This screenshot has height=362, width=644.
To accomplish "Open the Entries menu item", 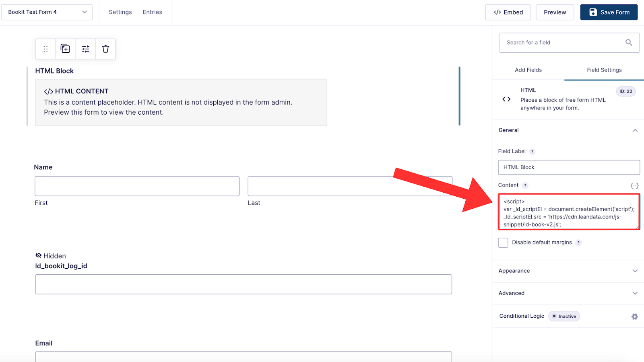I will [x=152, y=12].
